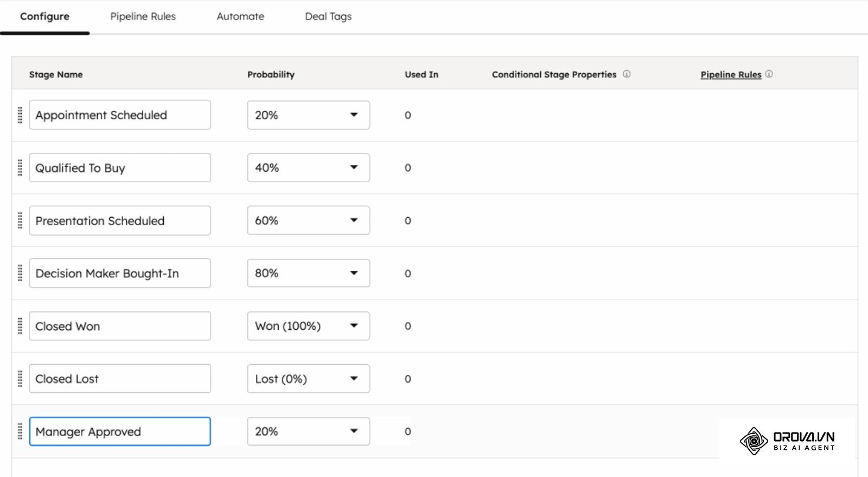Open probability dropdown for Decision Maker Bought-In
868x477 pixels.
309,273
